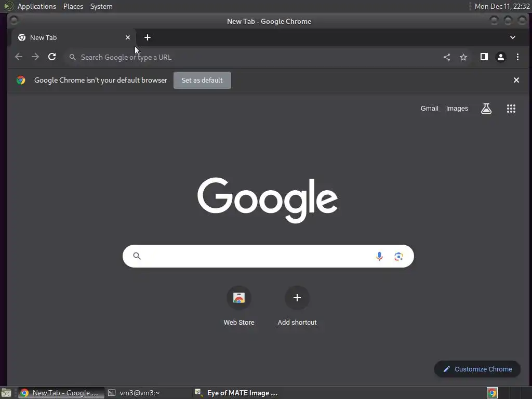Add a new shortcut tile

point(297,307)
